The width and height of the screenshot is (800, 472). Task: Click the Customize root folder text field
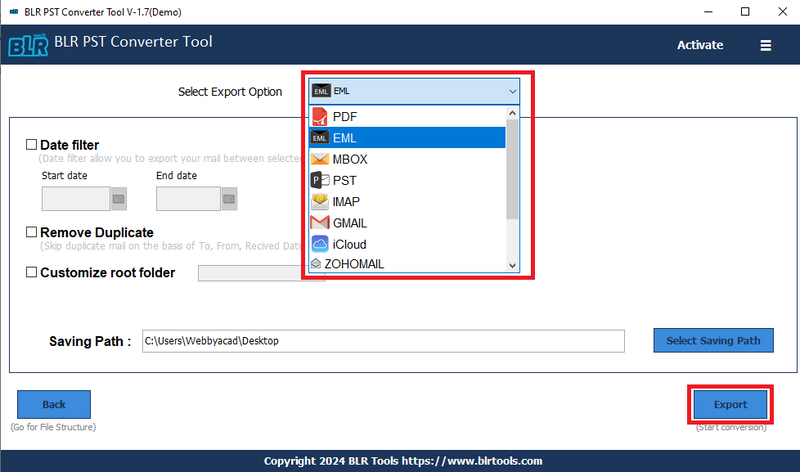pos(250,273)
